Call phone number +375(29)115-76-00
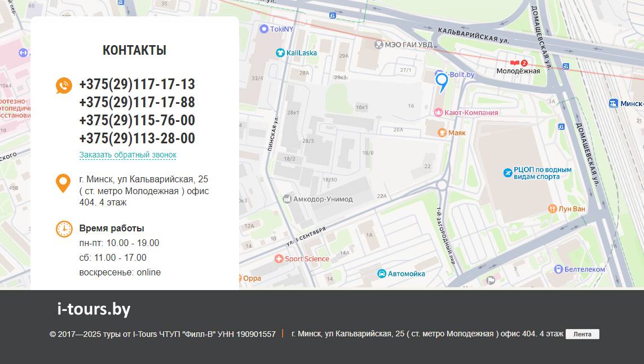The width and height of the screenshot is (644, 364). 137,120
